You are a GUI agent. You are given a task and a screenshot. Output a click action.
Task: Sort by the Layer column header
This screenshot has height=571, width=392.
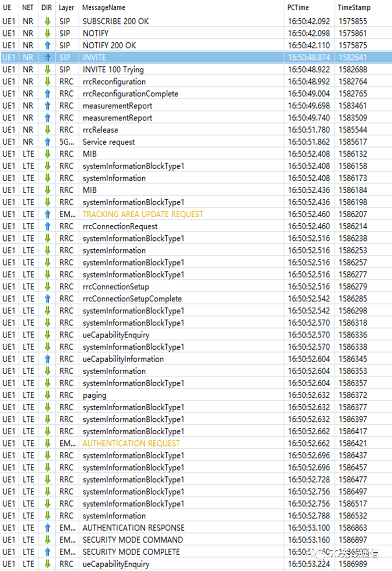tap(66, 7)
